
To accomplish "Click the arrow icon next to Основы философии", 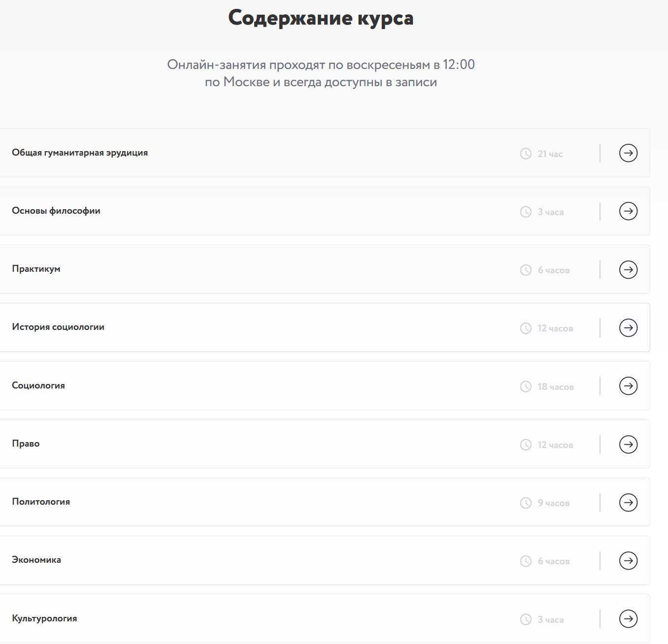I will click(x=628, y=211).
